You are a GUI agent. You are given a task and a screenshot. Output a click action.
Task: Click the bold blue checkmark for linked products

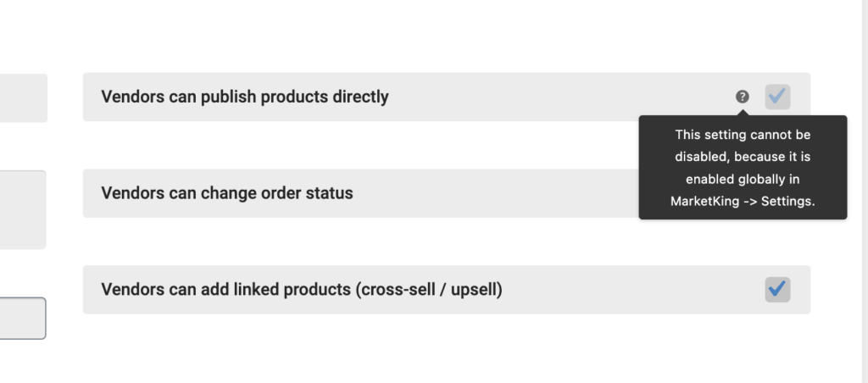[x=777, y=288]
